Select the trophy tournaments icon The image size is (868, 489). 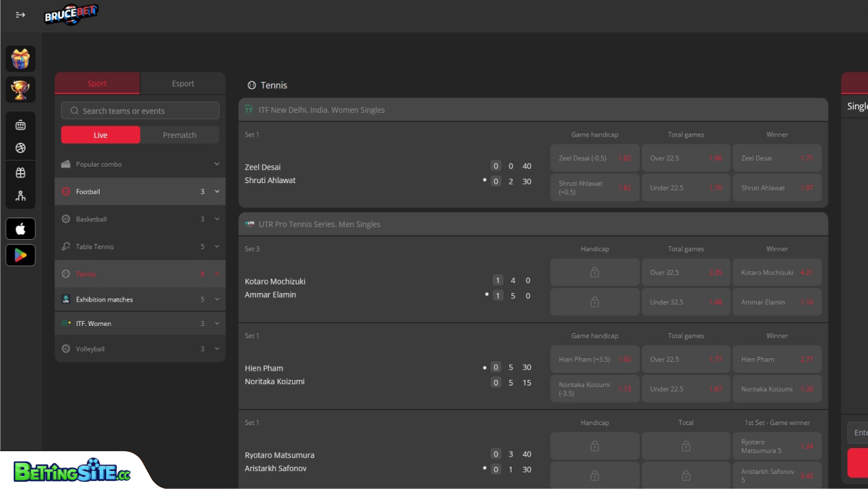tap(20, 89)
